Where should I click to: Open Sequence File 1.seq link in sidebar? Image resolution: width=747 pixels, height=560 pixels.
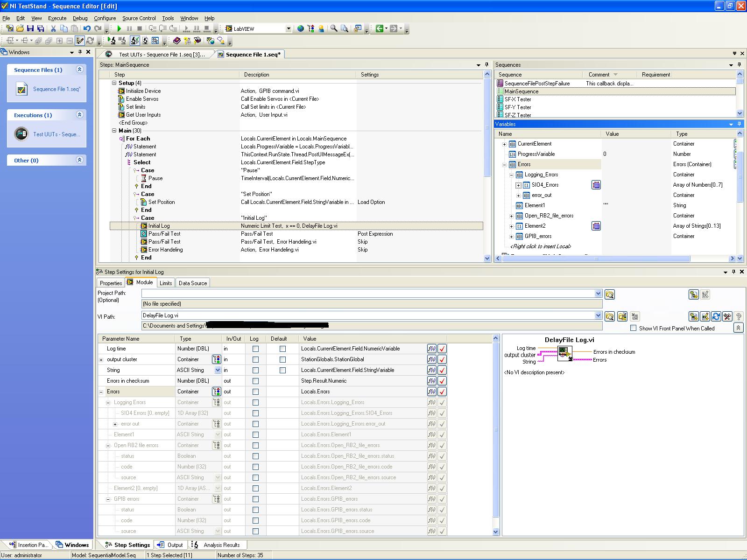click(x=56, y=89)
